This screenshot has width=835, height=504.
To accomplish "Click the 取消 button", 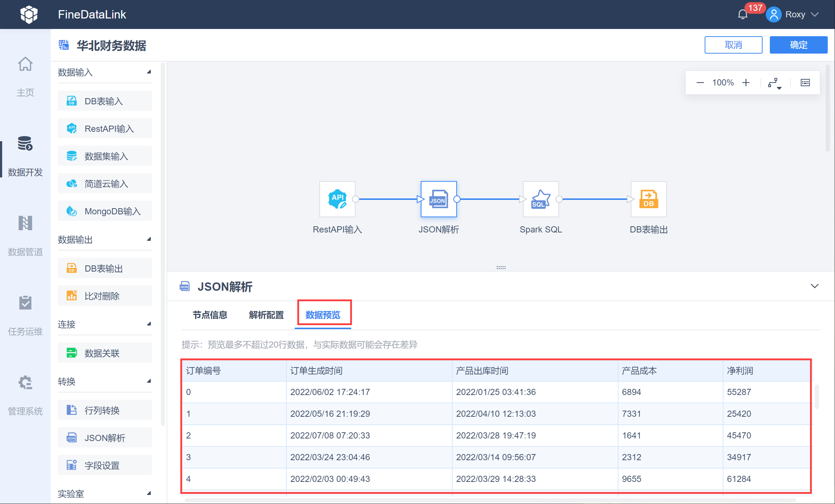I will [x=733, y=45].
